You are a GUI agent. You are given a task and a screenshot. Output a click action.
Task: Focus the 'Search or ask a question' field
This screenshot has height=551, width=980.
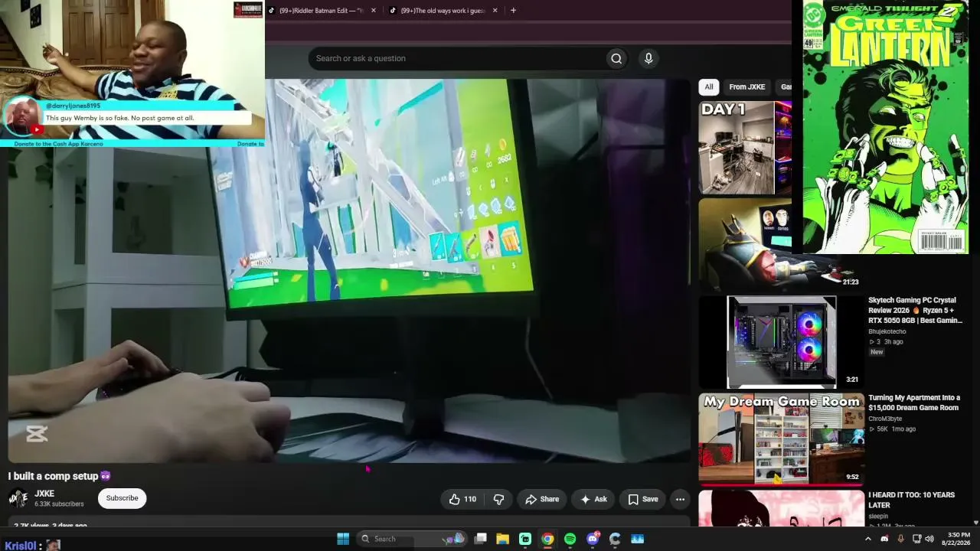click(456, 59)
